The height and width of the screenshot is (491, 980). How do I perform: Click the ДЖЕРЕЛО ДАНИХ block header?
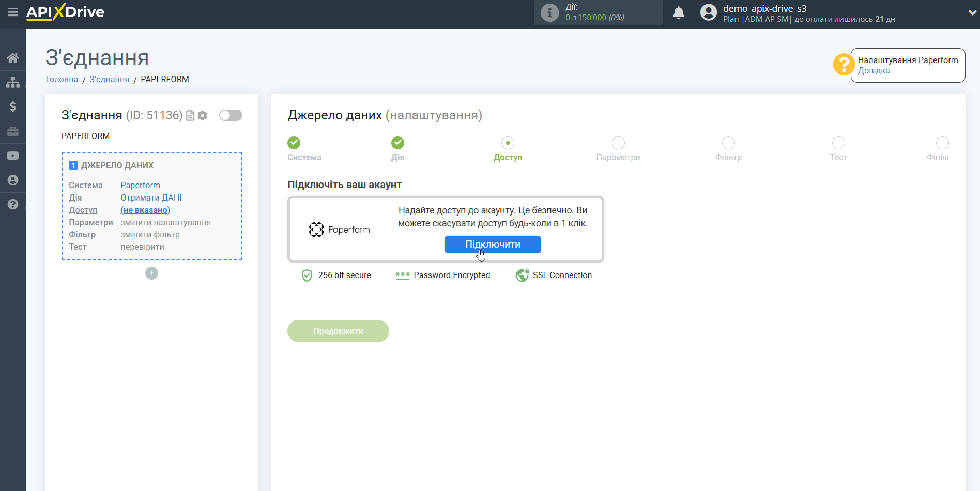(x=117, y=165)
